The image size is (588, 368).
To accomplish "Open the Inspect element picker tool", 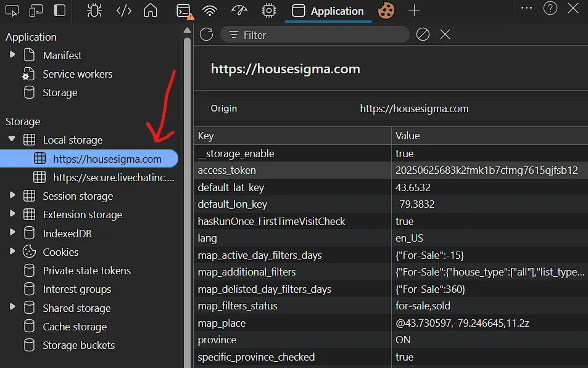I will click(12, 10).
